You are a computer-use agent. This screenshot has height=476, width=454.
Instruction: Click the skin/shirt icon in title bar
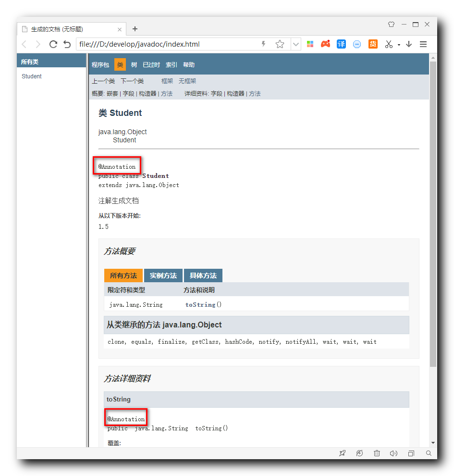tap(391, 25)
